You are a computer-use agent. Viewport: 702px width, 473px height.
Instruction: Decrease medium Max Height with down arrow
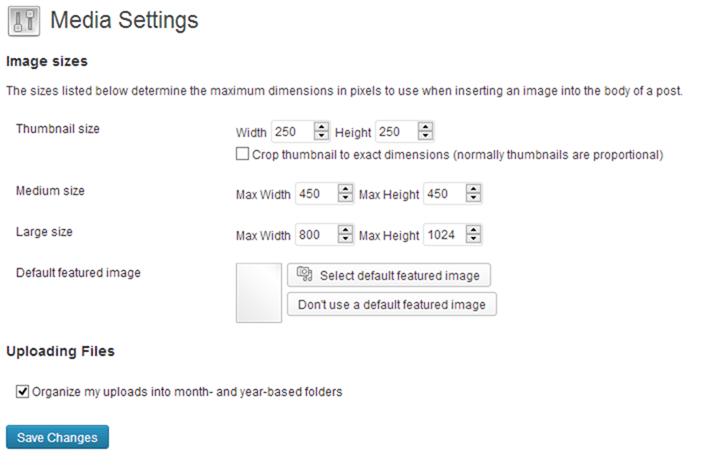pyautogui.click(x=473, y=198)
